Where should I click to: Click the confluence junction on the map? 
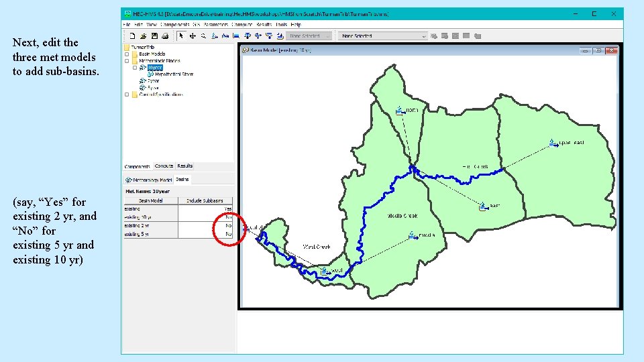413,168
